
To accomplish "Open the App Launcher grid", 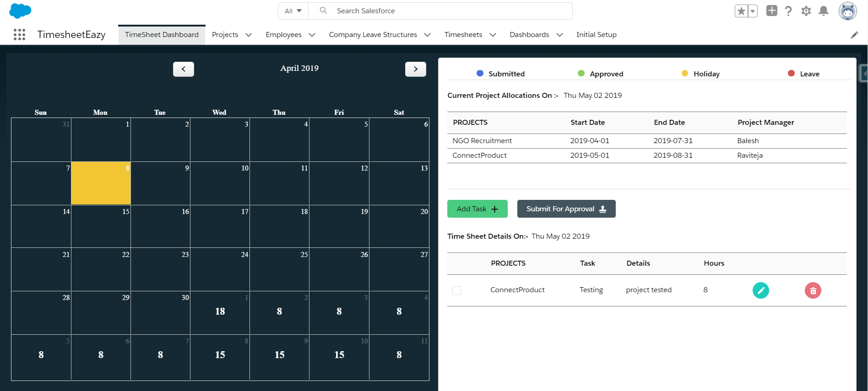I will pyautogui.click(x=19, y=34).
